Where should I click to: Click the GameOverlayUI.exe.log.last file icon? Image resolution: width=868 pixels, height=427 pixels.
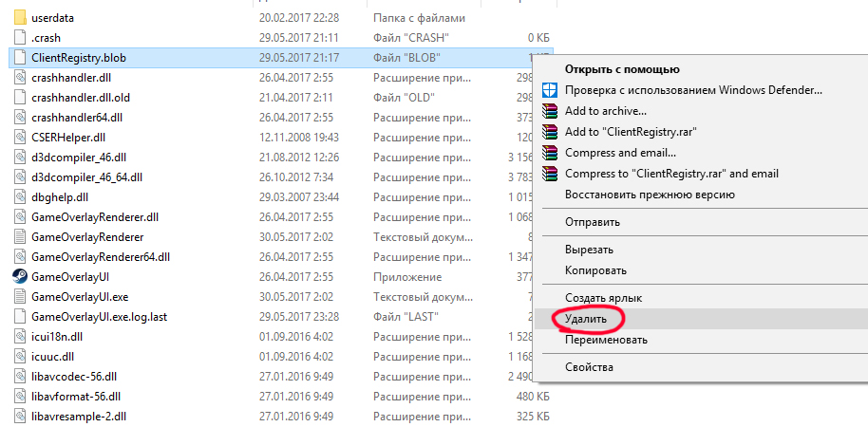pyautogui.click(x=20, y=316)
